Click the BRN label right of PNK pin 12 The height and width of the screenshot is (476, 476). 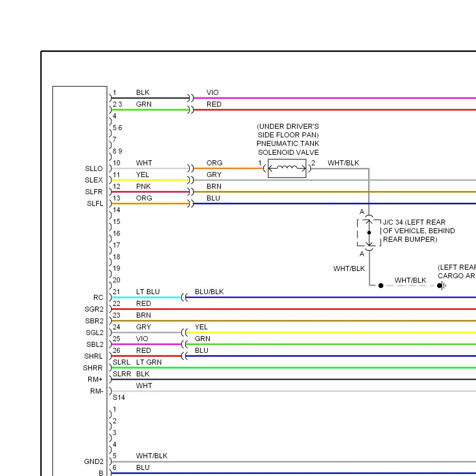(214, 186)
